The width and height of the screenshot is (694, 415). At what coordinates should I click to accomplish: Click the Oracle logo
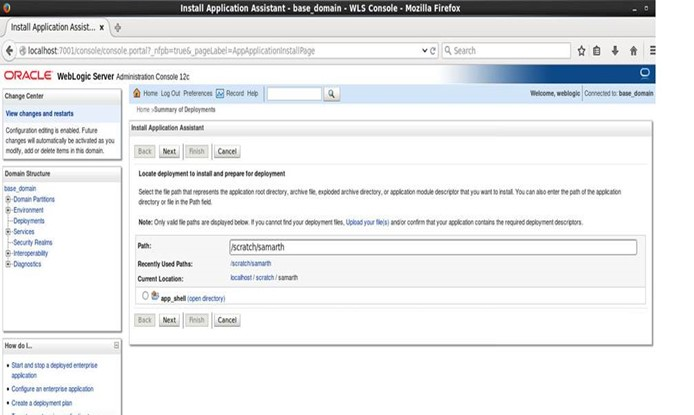point(28,76)
